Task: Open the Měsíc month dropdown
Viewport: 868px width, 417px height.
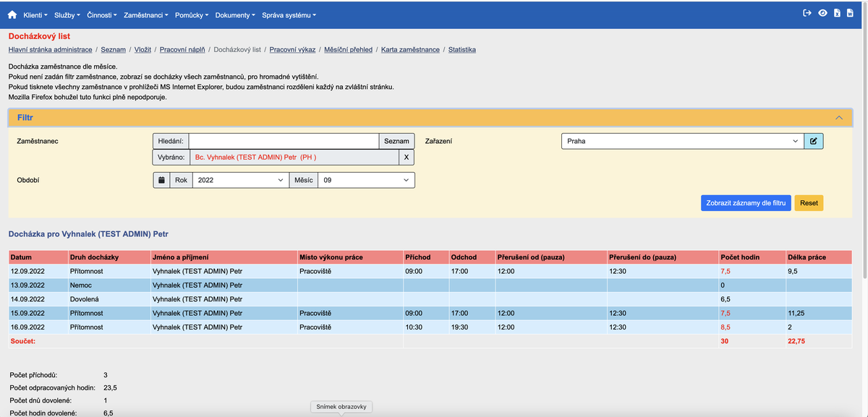Action: pyautogui.click(x=366, y=180)
